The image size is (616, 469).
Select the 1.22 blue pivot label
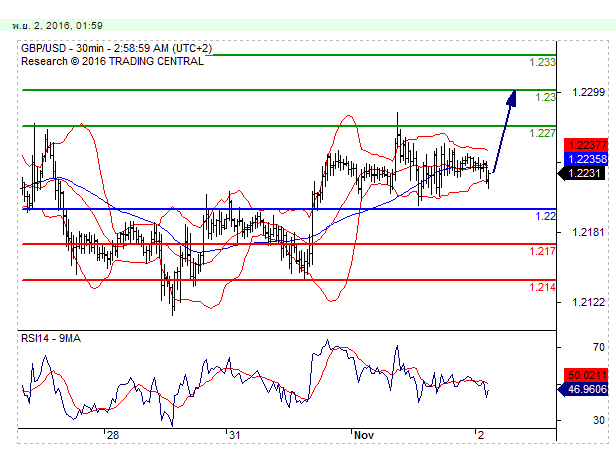click(546, 216)
